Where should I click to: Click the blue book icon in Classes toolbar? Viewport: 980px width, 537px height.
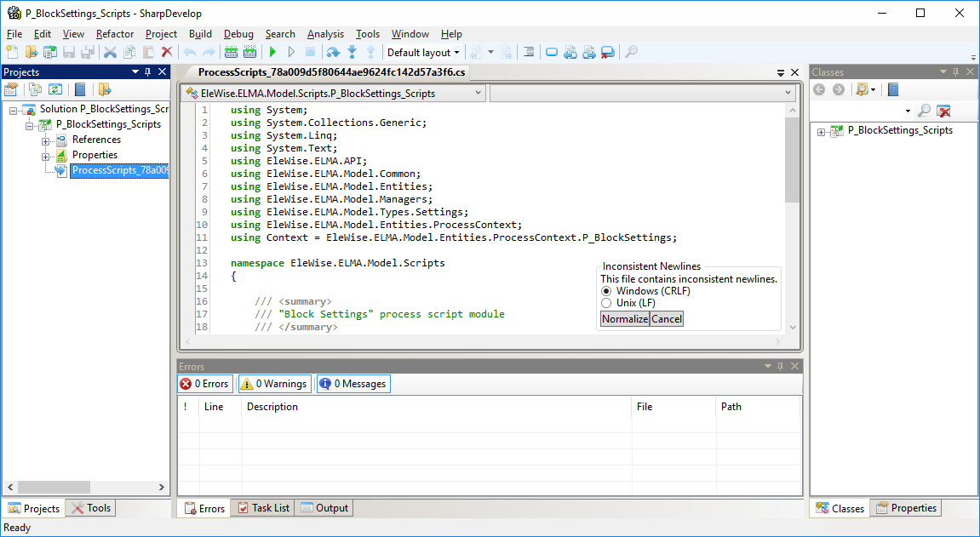(x=893, y=89)
